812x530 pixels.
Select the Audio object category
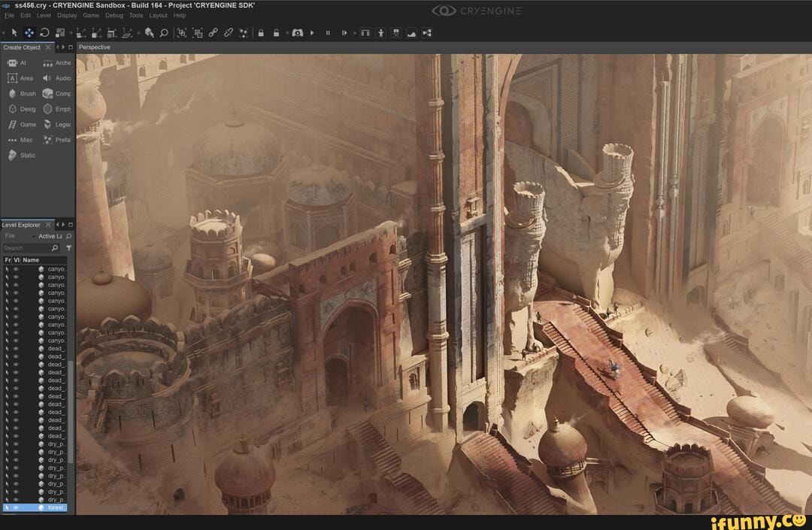click(x=56, y=78)
